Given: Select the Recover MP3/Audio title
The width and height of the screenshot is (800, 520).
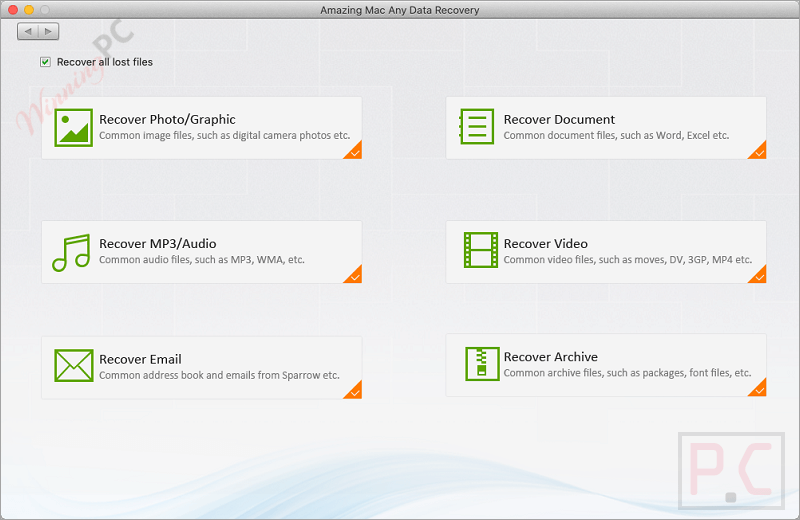Looking at the screenshot, I should pos(158,244).
